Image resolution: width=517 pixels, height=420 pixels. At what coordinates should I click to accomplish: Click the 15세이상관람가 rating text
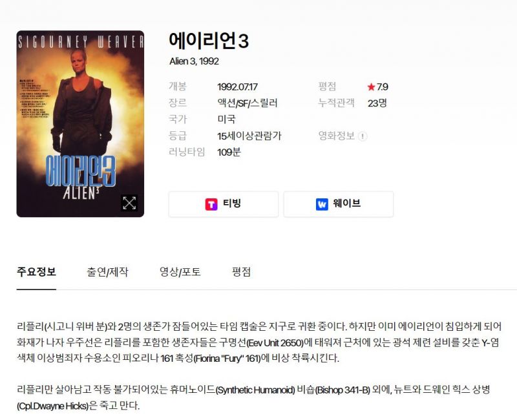click(249, 136)
